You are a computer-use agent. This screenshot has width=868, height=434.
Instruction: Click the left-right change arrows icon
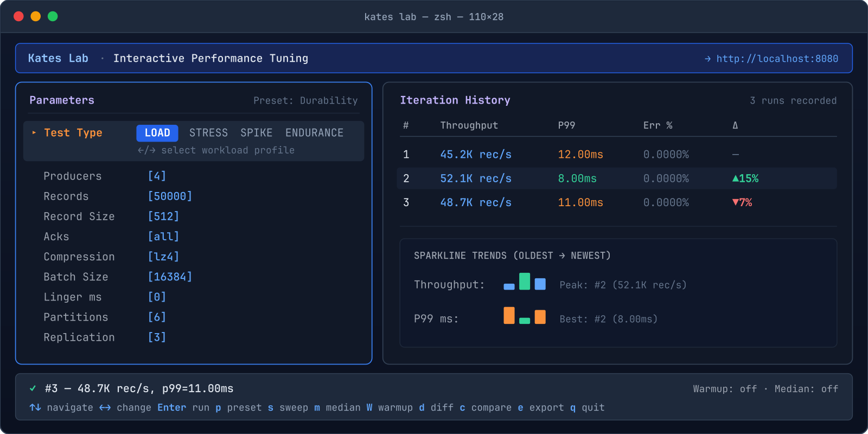(105, 407)
